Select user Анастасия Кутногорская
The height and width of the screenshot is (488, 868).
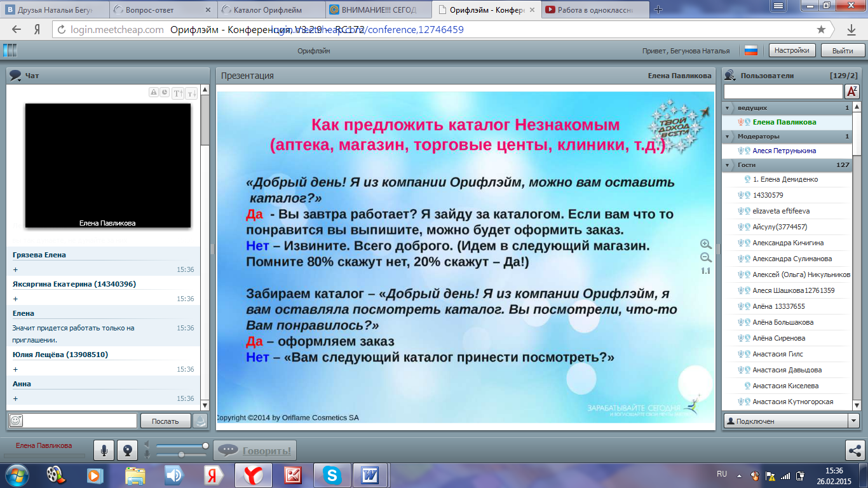[x=792, y=402]
